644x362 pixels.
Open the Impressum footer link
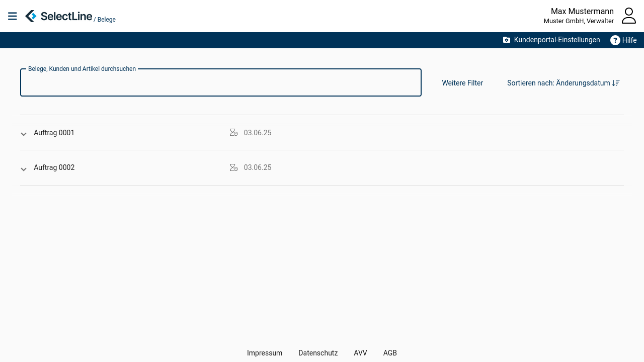pos(265,353)
